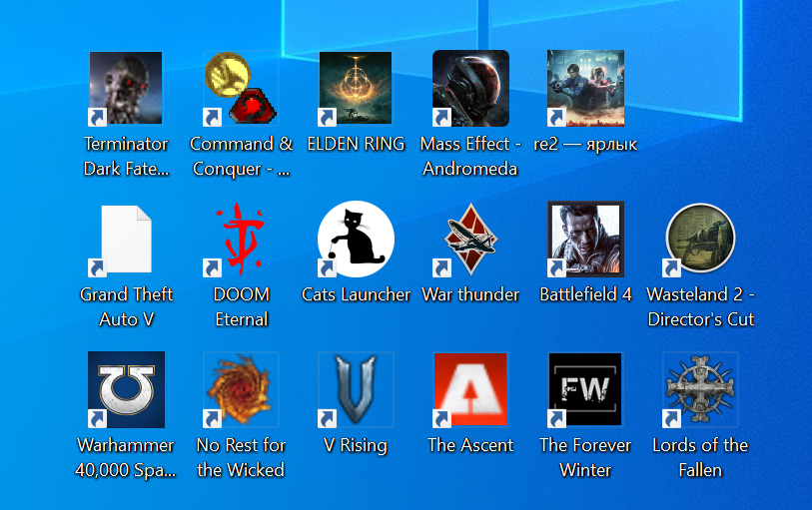The height and width of the screenshot is (510, 812).
Task: Click the 'Grand Theft Auto V' label
Action: [127, 306]
